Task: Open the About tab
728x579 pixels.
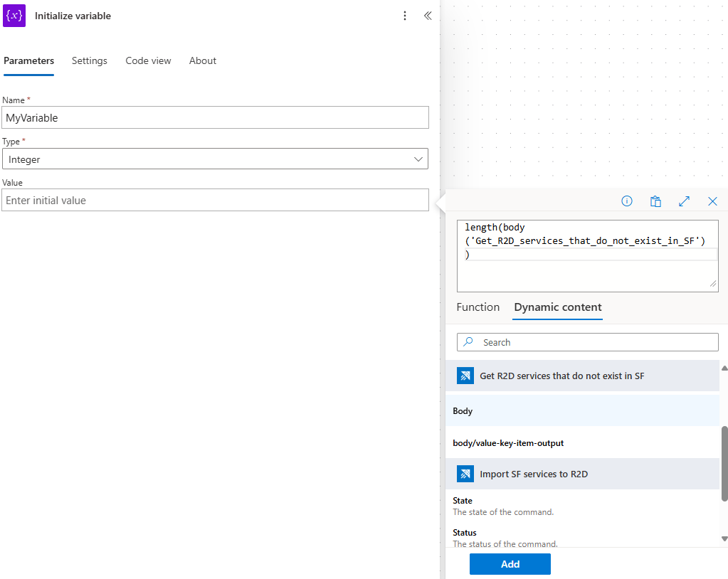Action: click(x=203, y=60)
